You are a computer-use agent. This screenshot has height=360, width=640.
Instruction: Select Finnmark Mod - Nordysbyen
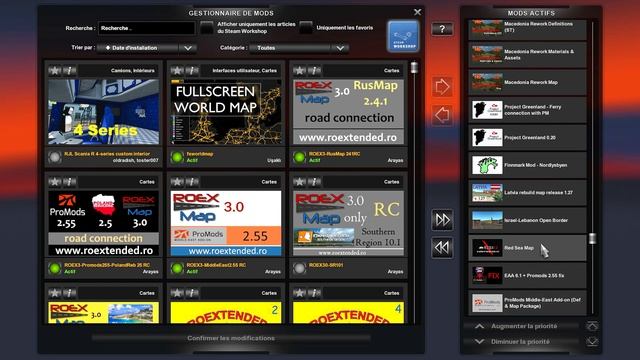(527, 165)
